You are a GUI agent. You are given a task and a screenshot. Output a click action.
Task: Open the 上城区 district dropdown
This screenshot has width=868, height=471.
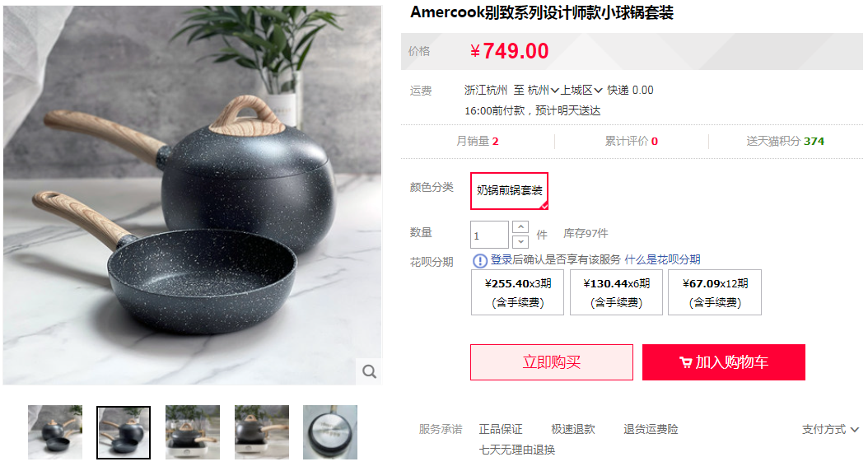[x=581, y=91]
